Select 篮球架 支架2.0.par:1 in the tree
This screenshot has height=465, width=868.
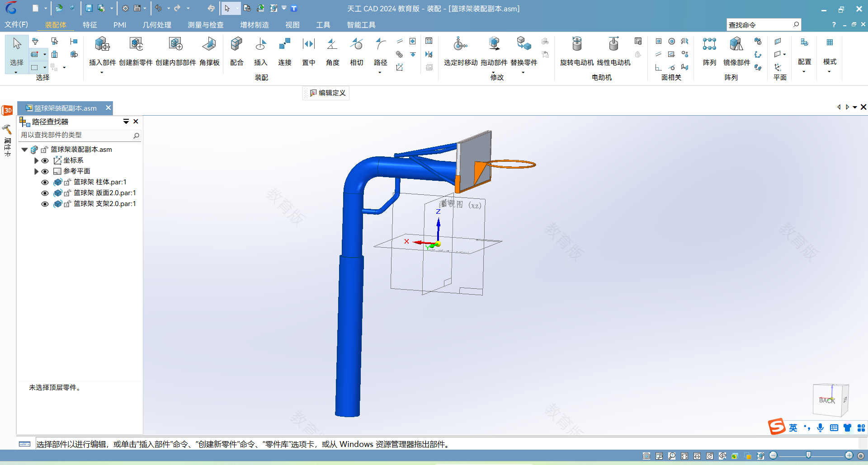(x=105, y=204)
